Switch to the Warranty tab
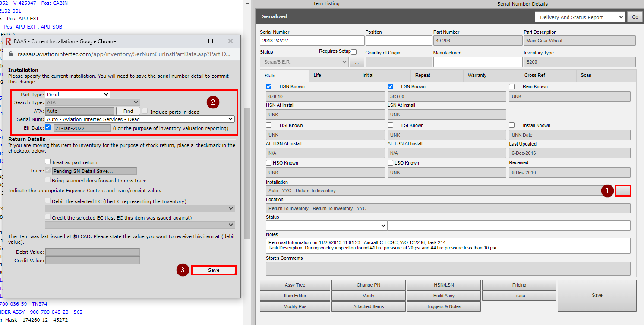 (477, 75)
